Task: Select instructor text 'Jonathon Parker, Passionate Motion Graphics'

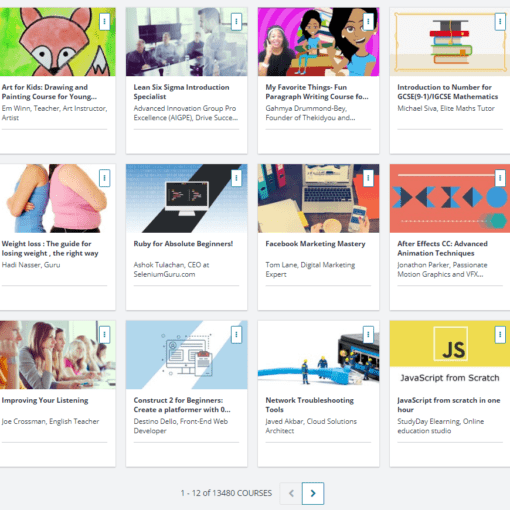Action: click(x=442, y=269)
